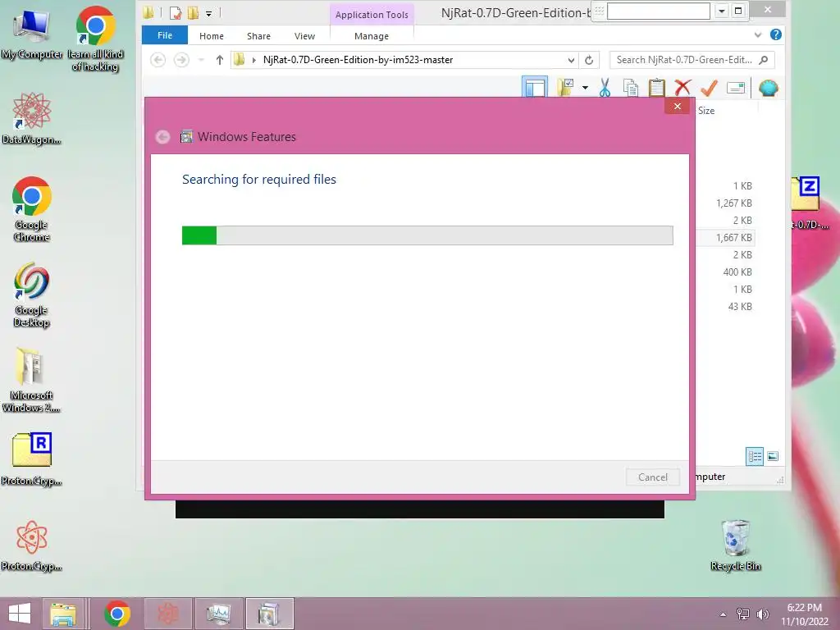Click Cancel in Windows Features dialog
Image resolution: width=840 pixels, height=630 pixels.
[x=652, y=477]
